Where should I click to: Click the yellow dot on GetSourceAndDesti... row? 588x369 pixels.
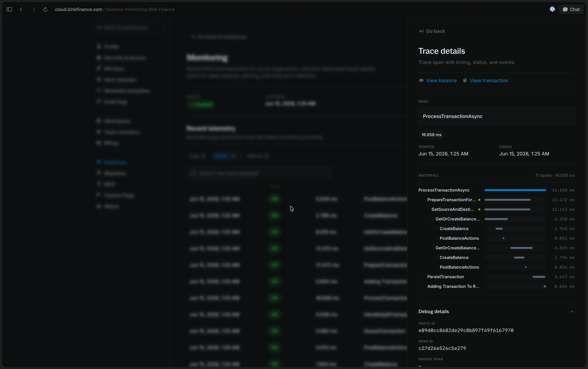[x=479, y=209]
